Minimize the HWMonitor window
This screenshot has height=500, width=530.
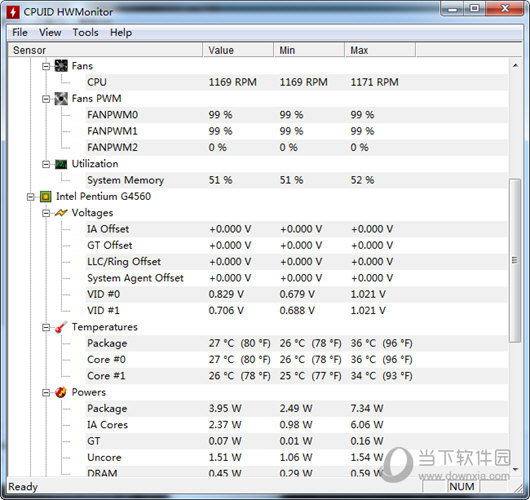pyautogui.click(x=453, y=9)
